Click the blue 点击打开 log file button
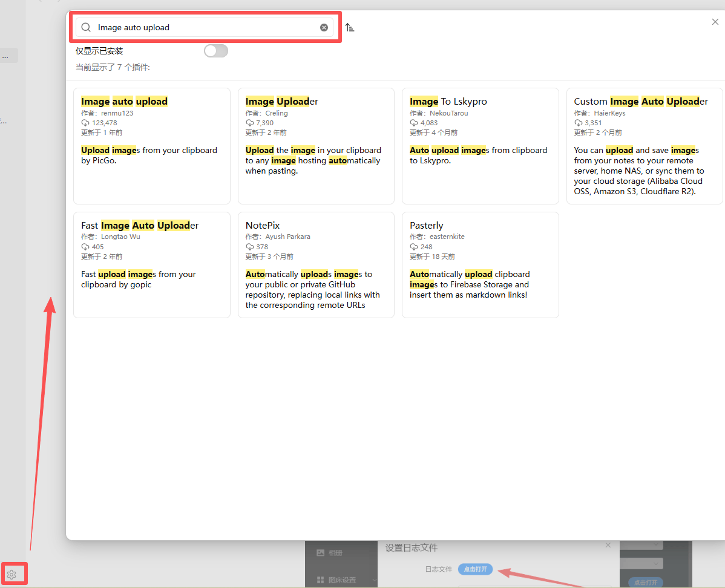The height and width of the screenshot is (588, 725). (x=475, y=569)
